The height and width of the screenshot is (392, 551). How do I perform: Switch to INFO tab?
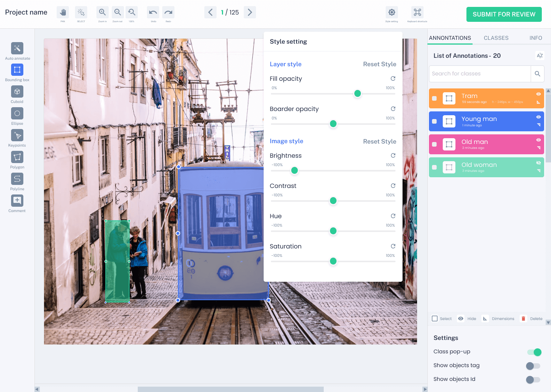point(536,38)
